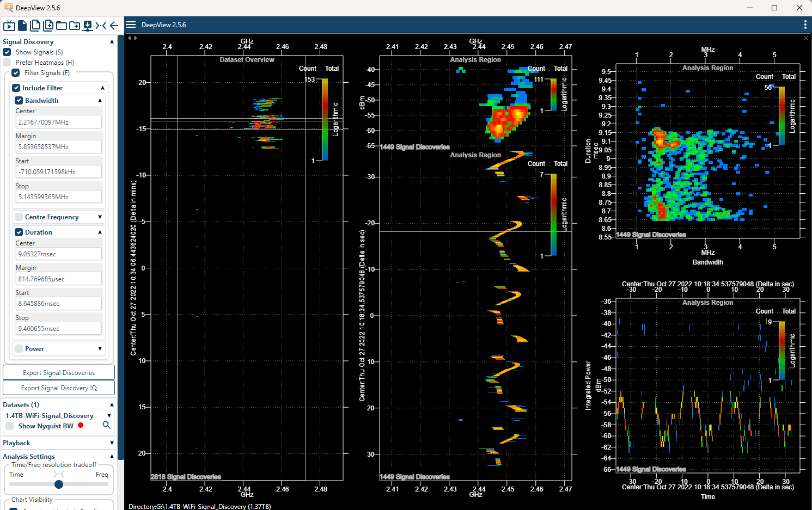Image resolution: width=812 pixels, height=510 pixels.
Task: Click the collapse-inward arrows toolbar icon
Action: pos(100,25)
